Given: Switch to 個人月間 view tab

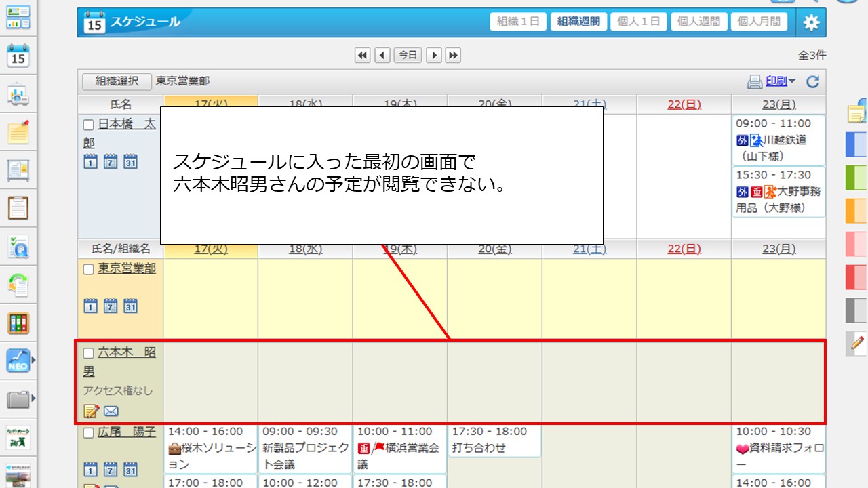Looking at the screenshot, I should (x=758, y=22).
